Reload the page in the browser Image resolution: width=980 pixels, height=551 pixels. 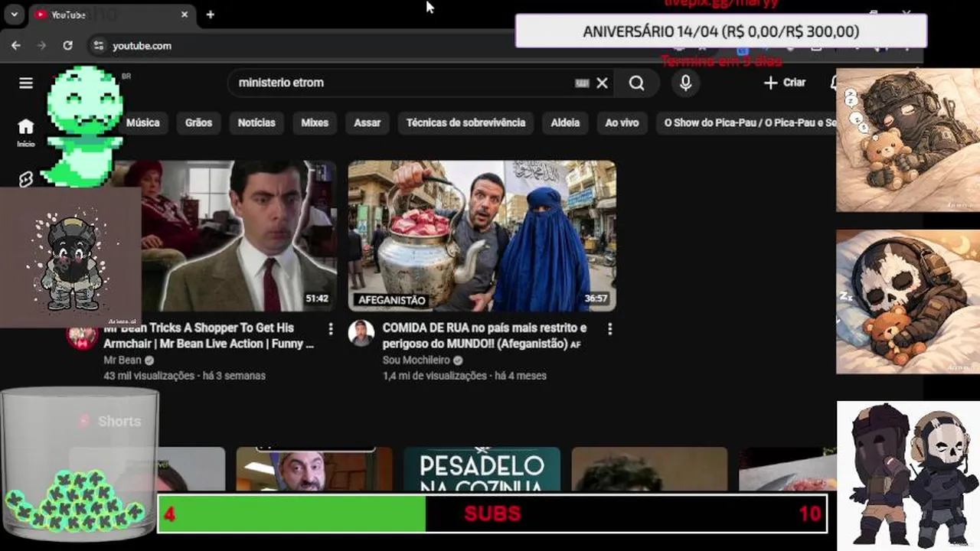[x=67, y=46]
